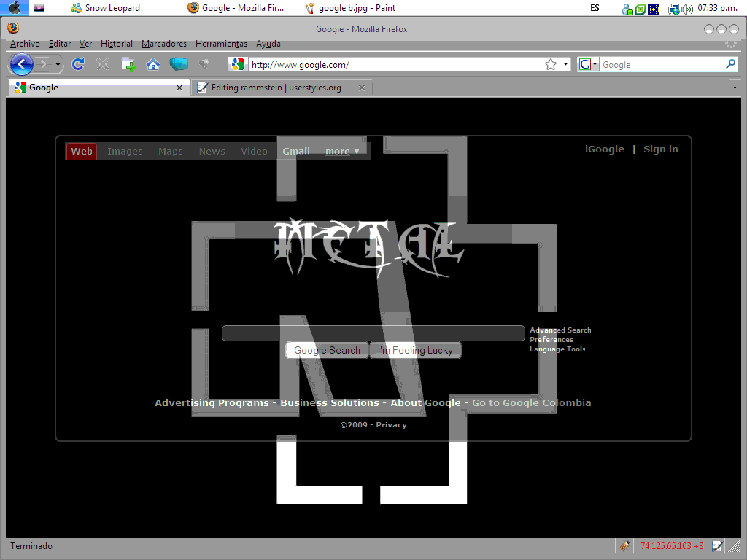Open the Herramientas menu
This screenshot has width=747, height=560.
point(221,44)
